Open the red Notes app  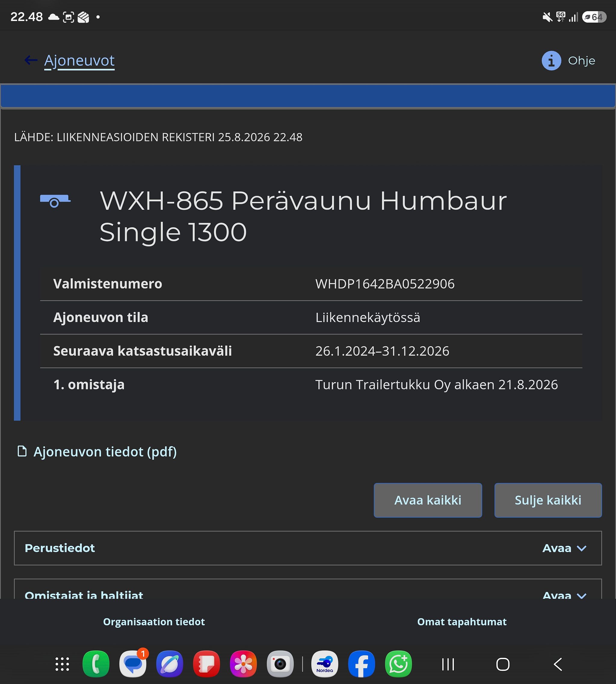pyautogui.click(x=206, y=664)
